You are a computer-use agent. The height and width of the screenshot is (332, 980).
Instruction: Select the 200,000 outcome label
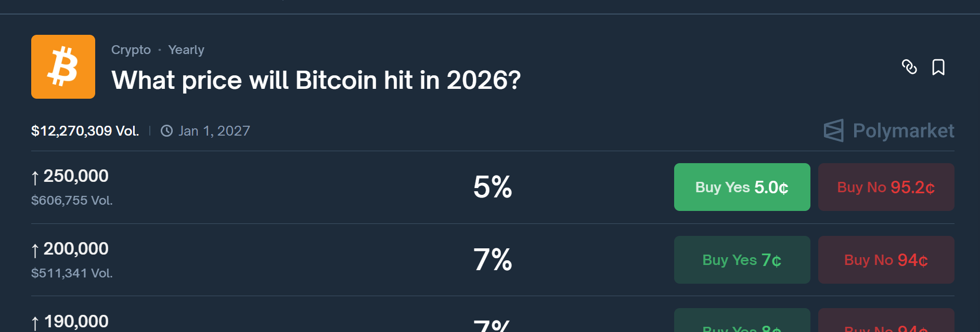(x=76, y=249)
